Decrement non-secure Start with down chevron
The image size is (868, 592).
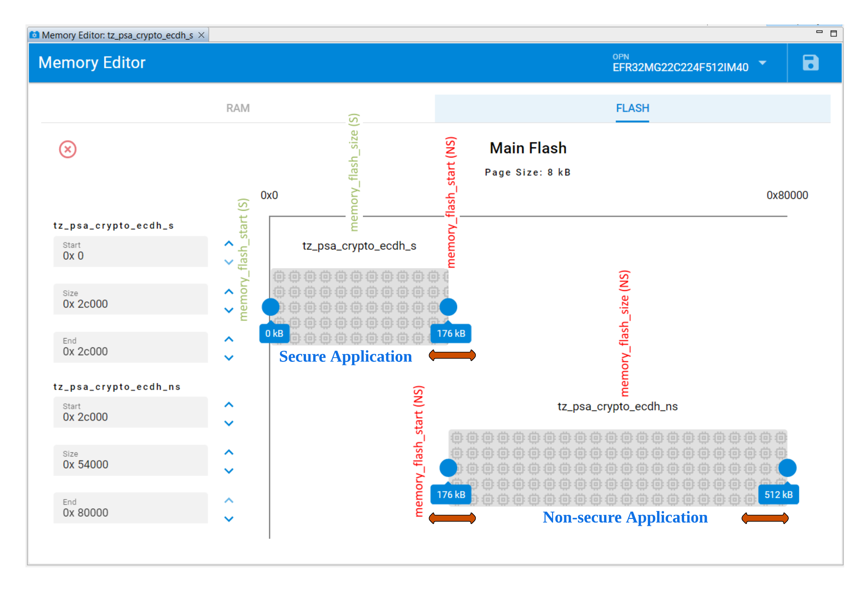229,423
